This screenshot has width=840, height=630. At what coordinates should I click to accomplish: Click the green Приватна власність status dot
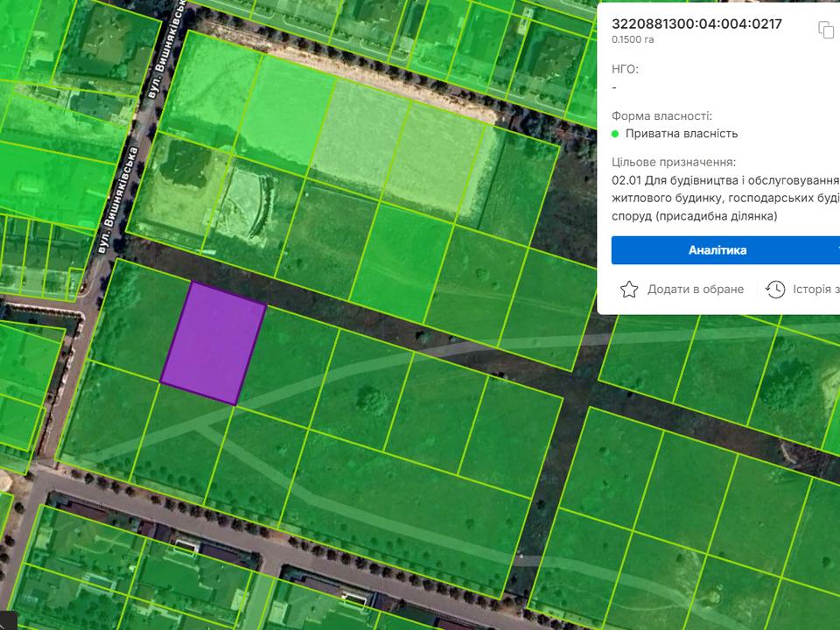coord(615,134)
